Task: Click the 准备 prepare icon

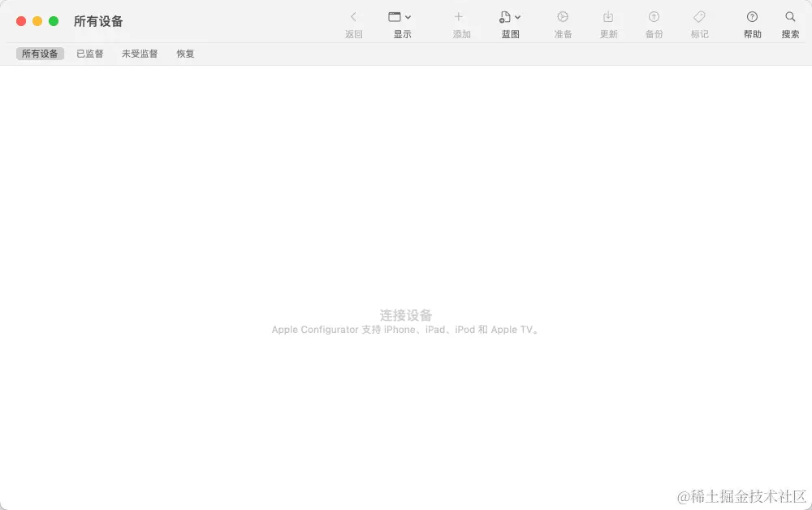Action: click(x=563, y=17)
